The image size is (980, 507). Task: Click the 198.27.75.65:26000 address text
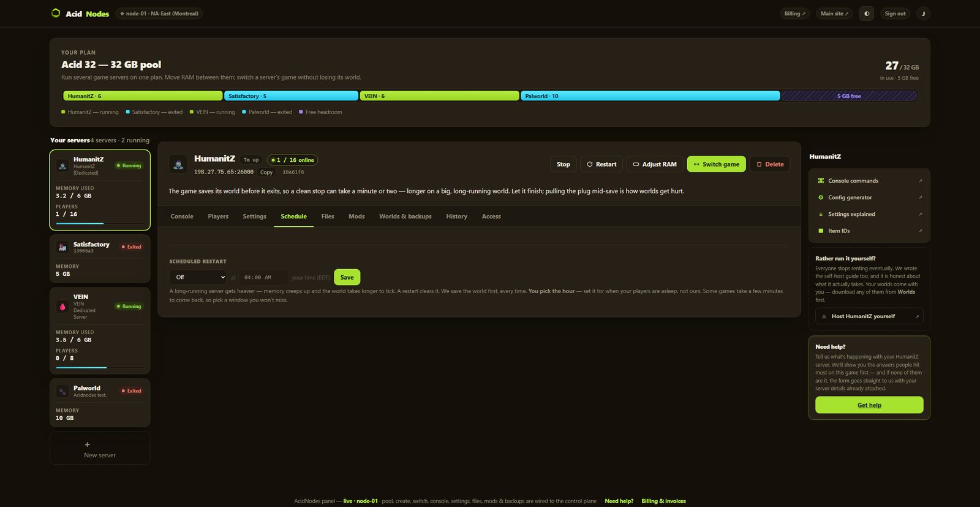(224, 172)
